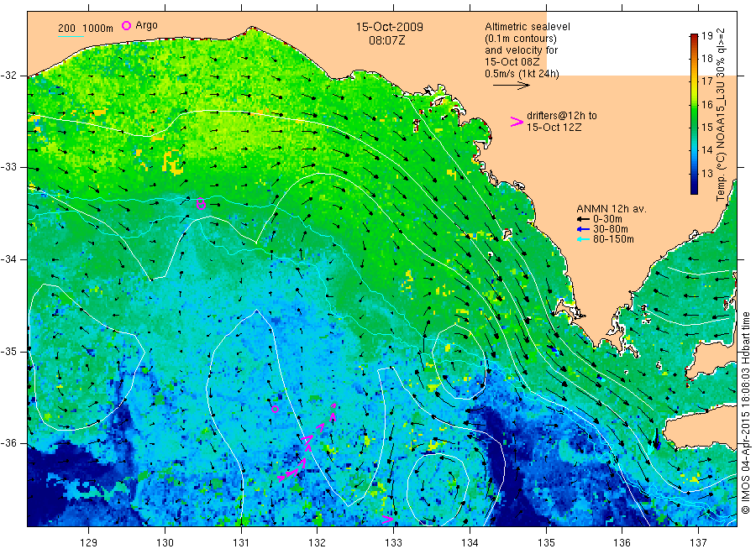Image resolution: width=756 pixels, height=554 pixels.
Task: Click the '30-80m' depth label
Action: [611, 229]
